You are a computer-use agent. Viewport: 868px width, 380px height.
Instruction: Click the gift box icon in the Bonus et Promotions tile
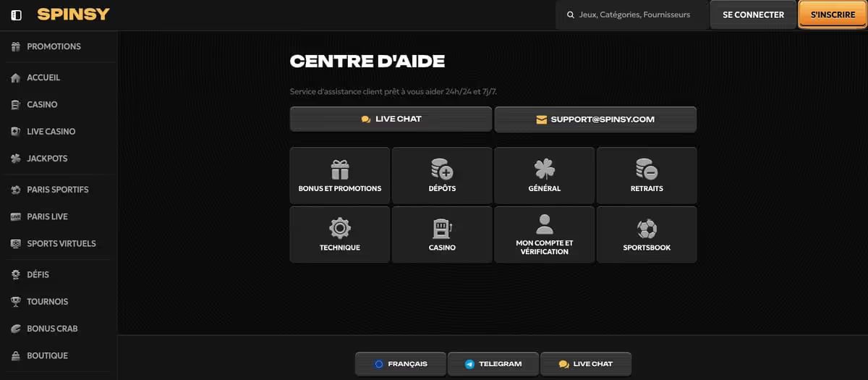tap(340, 169)
